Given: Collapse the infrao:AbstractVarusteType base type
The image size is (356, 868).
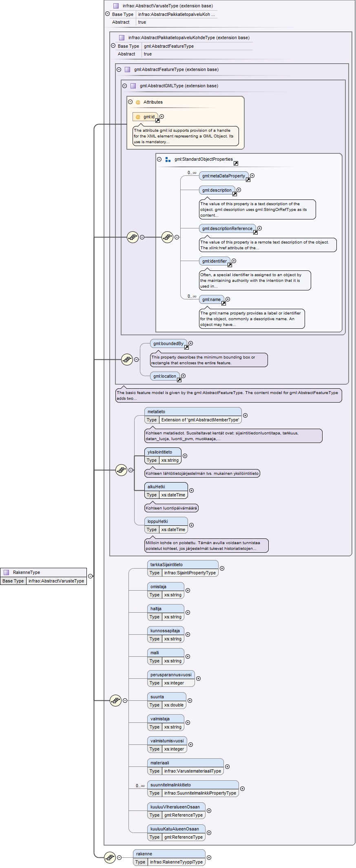Looking at the screenshot, I should click(x=108, y=14).
